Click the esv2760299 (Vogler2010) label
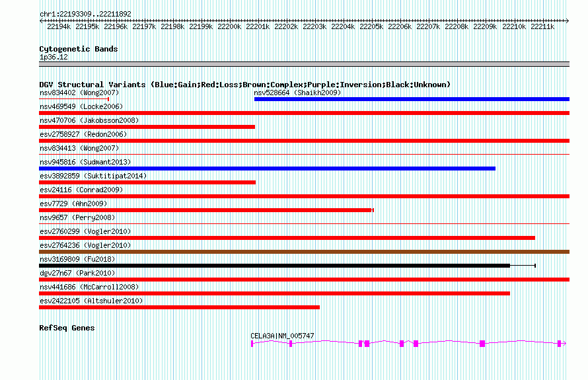Viewport: 588px width, 380px height. pyautogui.click(x=85, y=231)
